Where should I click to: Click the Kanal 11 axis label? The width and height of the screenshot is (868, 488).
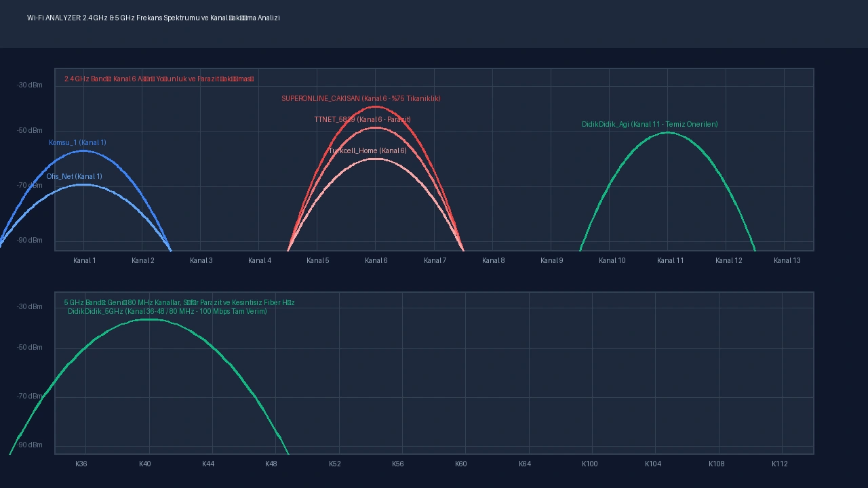(x=671, y=260)
